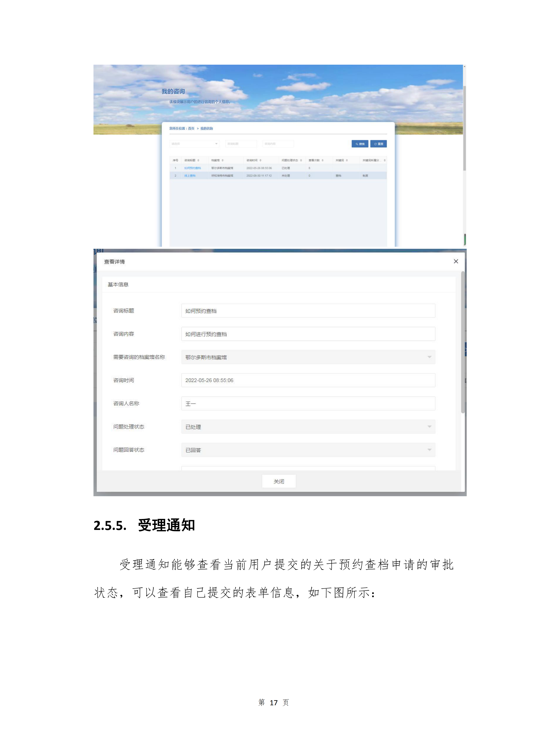Click the 咨询标题 search input field
Image resolution: width=535 pixels, height=756 pixels.
pos(241,144)
